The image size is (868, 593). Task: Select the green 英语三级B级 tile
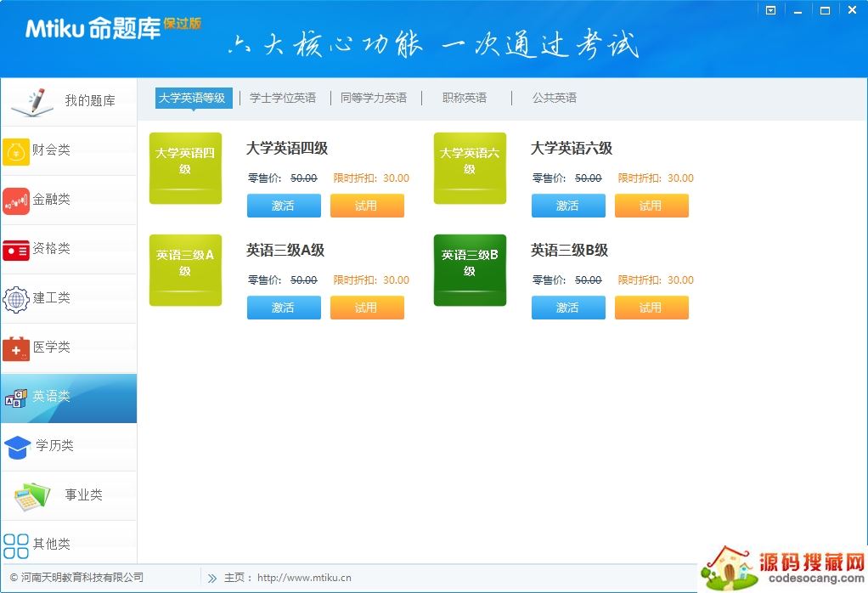click(x=470, y=270)
